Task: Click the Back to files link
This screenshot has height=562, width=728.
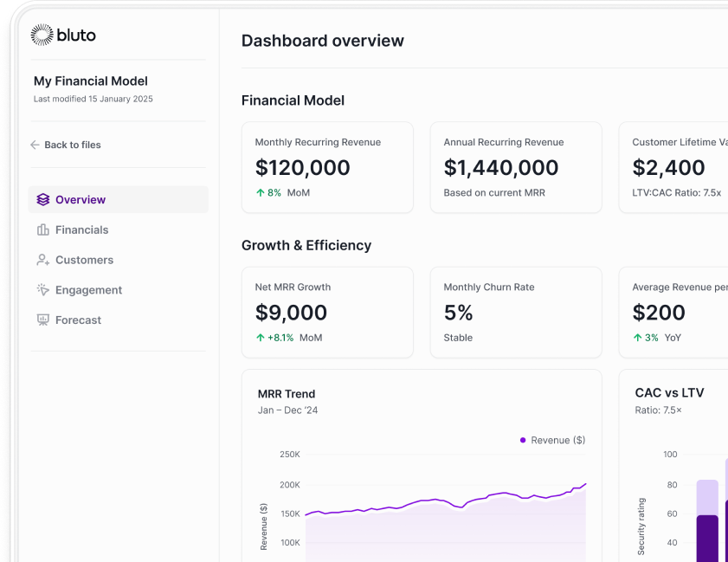Action: coord(73,145)
